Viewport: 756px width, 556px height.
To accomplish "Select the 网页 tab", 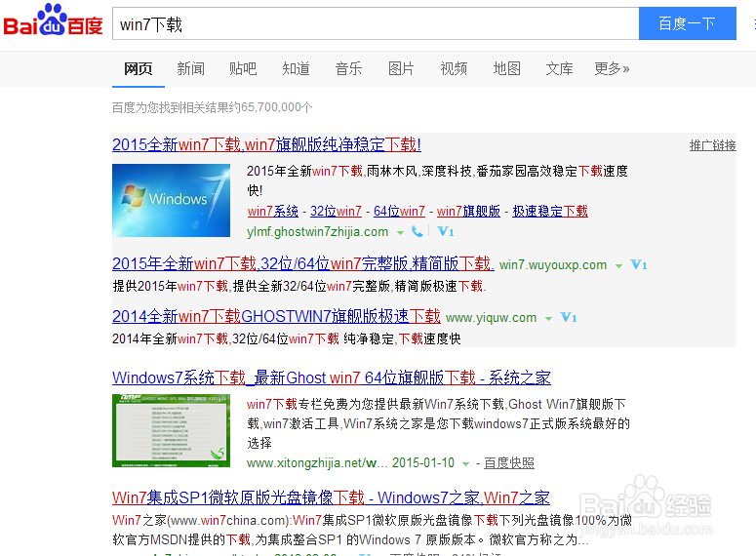I will 139,69.
